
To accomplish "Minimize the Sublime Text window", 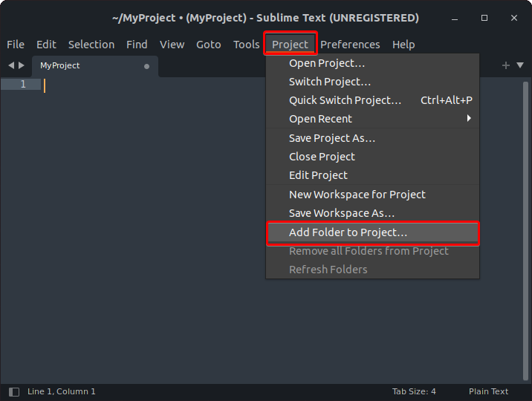I will pyautogui.click(x=455, y=19).
